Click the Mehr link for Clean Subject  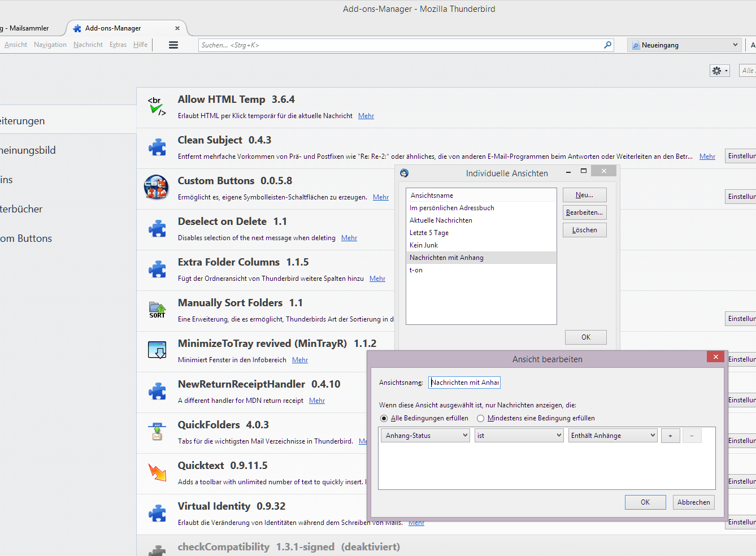(x=707, y=157)
